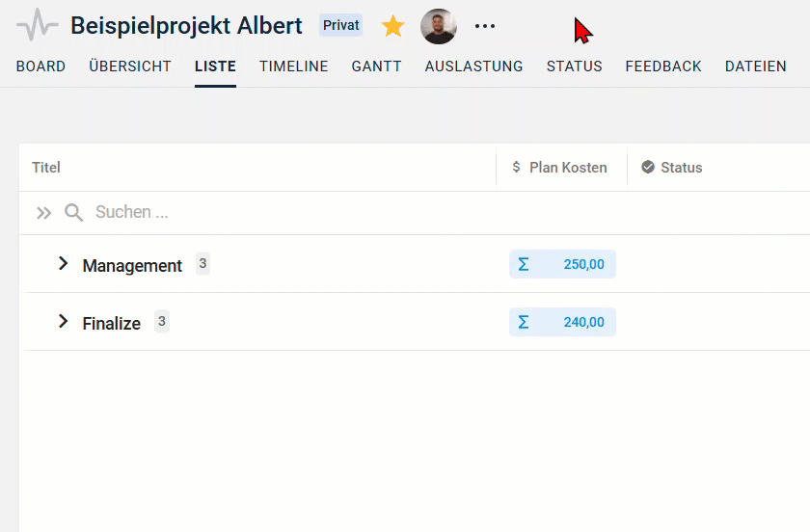This screenshot has width=810, height=532.
Task: Click the pulse logo icon beside project title
Action: coord(38,26)
